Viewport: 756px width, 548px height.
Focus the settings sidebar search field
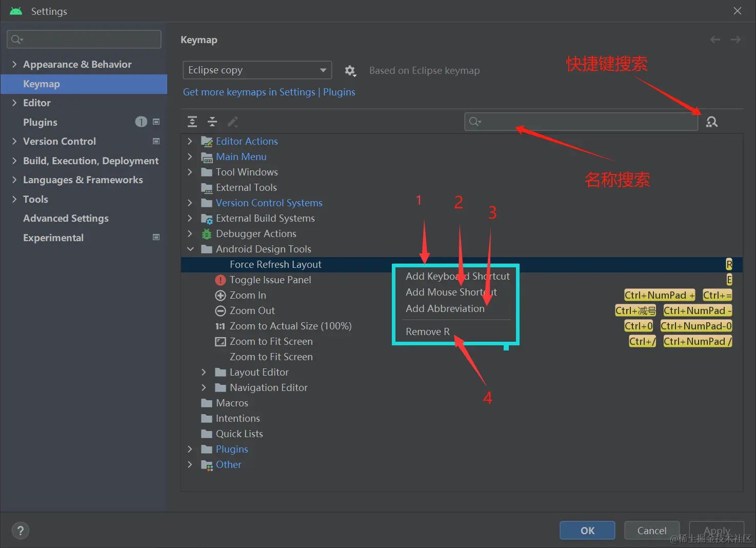(x=84, y=40)
